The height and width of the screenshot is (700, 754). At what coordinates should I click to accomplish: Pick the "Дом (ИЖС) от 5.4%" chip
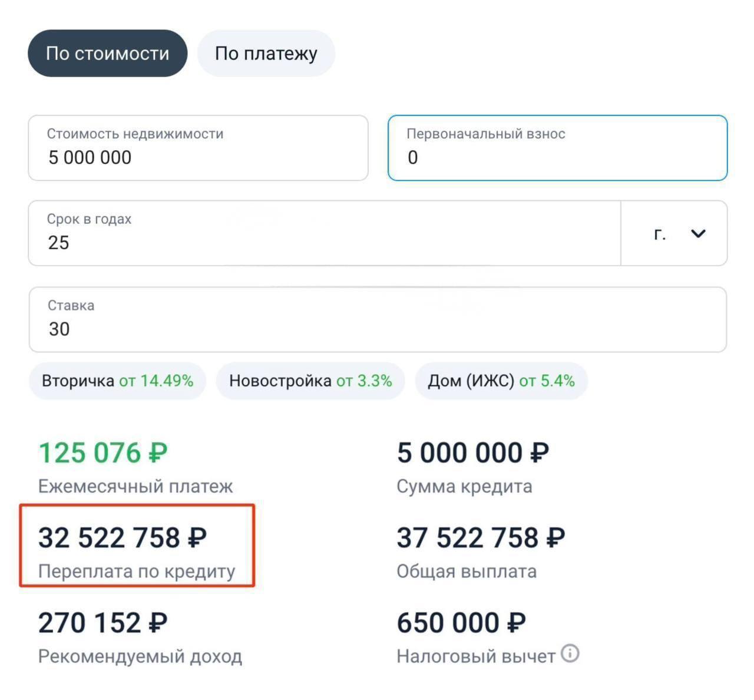point(501,381)
